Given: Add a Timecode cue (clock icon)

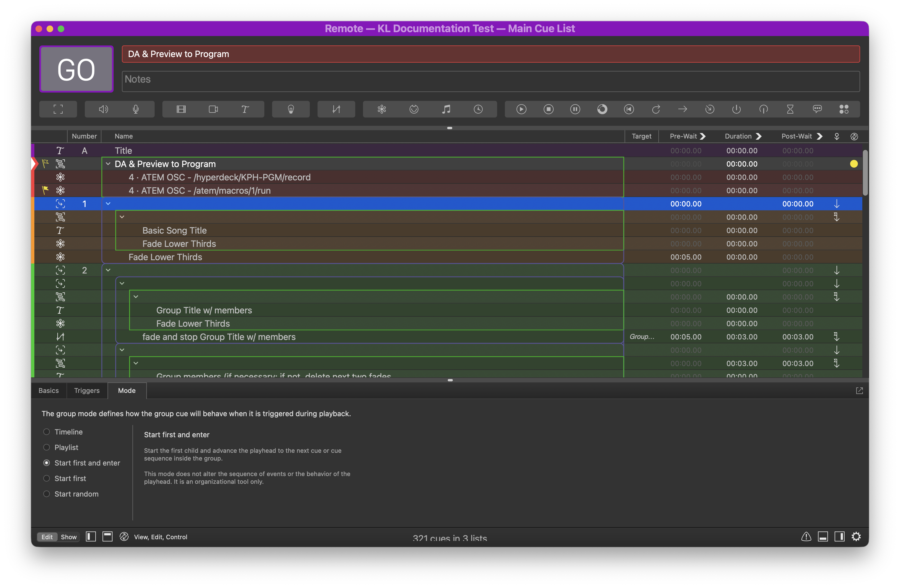Looking at the screenshot, I should [x=478, y=109].
